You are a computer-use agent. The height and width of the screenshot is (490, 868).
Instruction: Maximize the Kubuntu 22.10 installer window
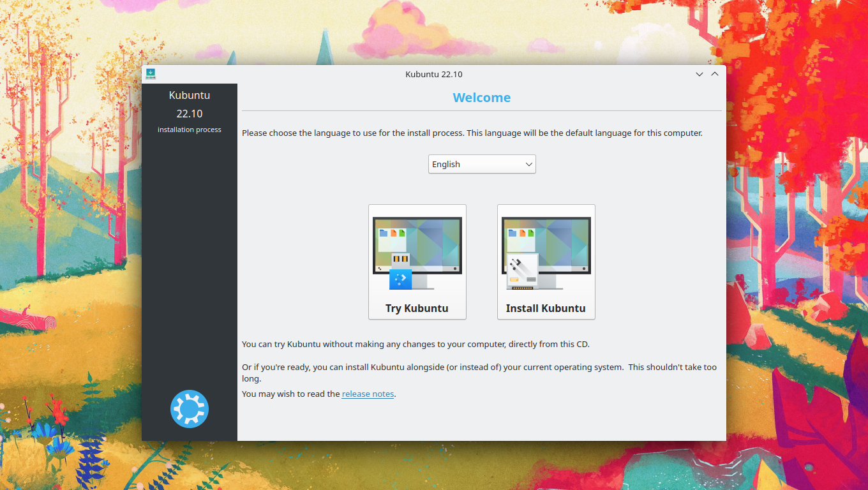pos(715,74)
